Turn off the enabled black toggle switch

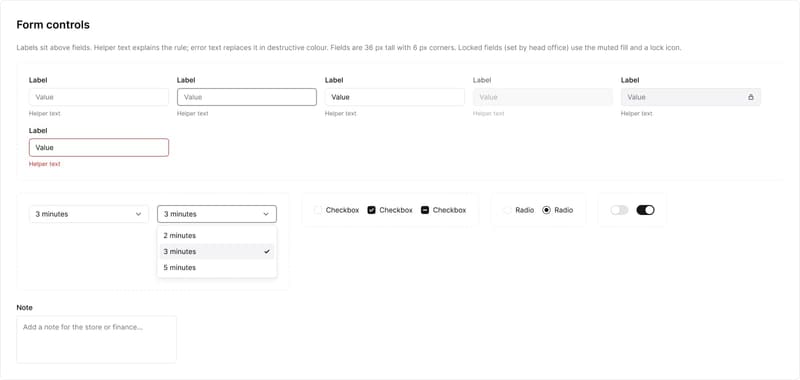click(645, 210)
